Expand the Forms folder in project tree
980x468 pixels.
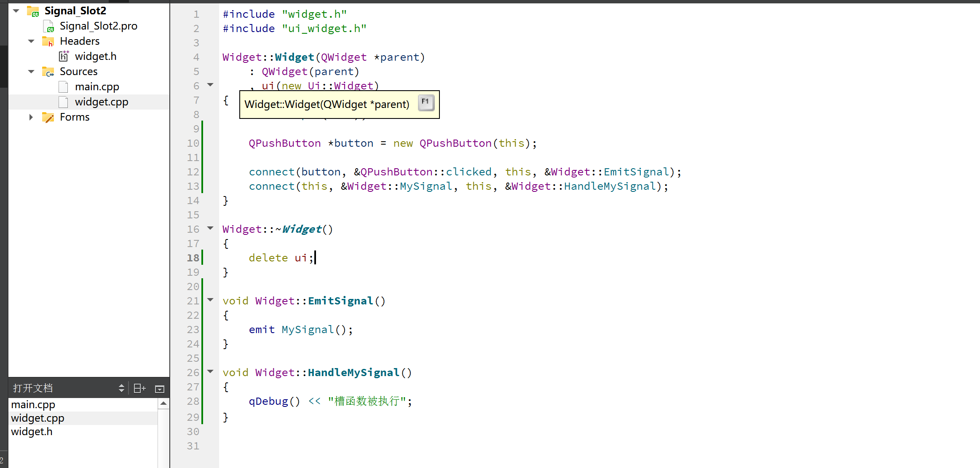31,117
